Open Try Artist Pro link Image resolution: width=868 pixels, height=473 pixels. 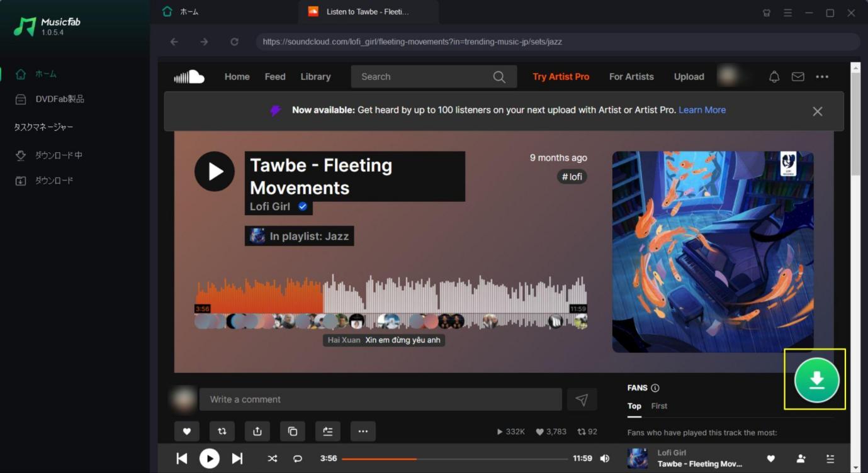click(x=561, y=77)
